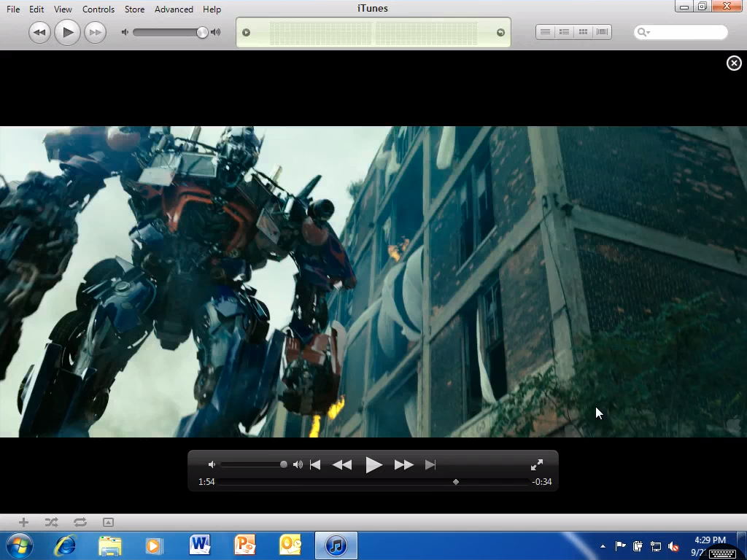Enter full screen from the video controller
Screen dimensions: 747x560
[537, 464]
